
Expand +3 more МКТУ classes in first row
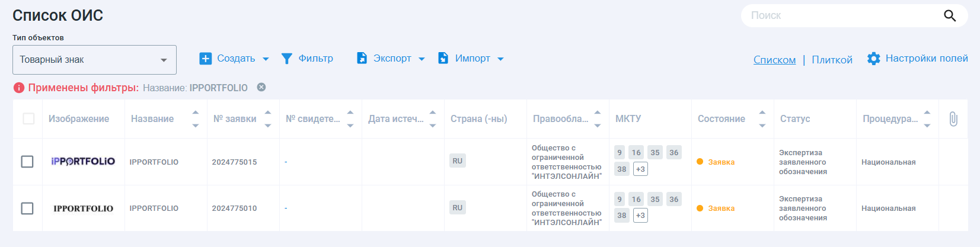click(640, 169)
